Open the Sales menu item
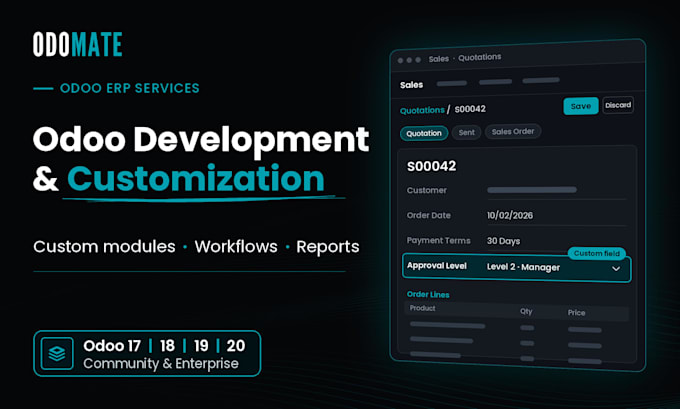Screen dimensions: 680x409 pyautogui.click(x=411, y=85)
